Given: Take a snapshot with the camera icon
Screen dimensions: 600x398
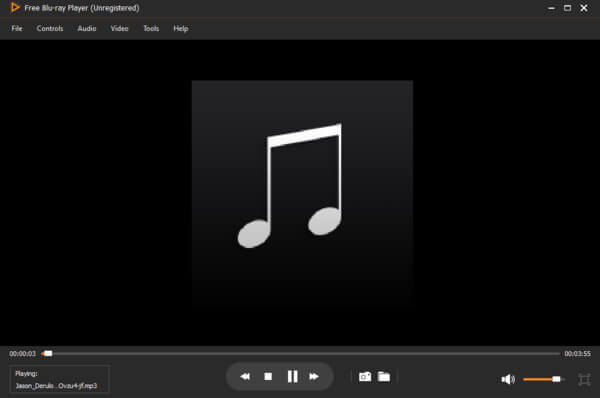Looking at the screenshot, I should [365, 377].
